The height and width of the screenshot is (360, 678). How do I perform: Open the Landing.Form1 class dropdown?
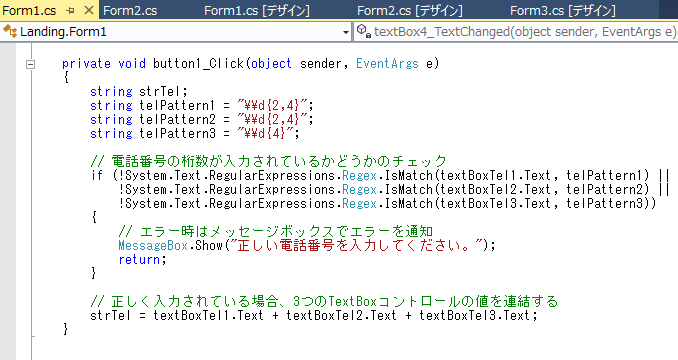[175, 32]
